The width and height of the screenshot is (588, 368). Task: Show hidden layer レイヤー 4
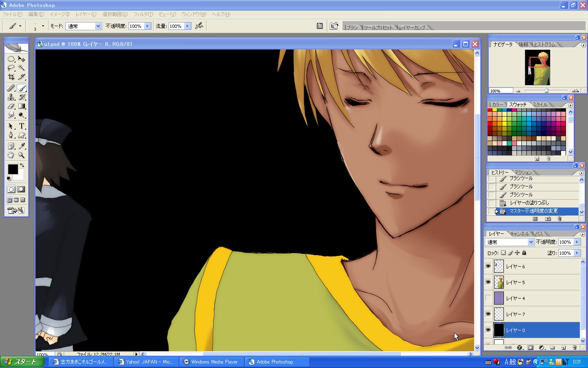[x=488, y=298]
